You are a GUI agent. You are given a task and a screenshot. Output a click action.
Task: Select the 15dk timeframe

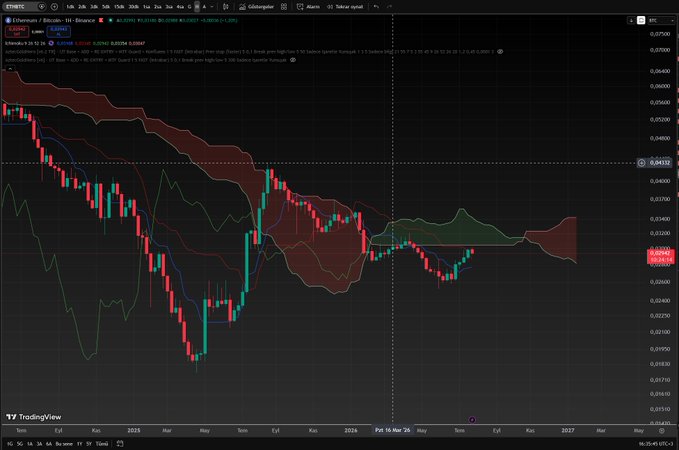[119, 7]
